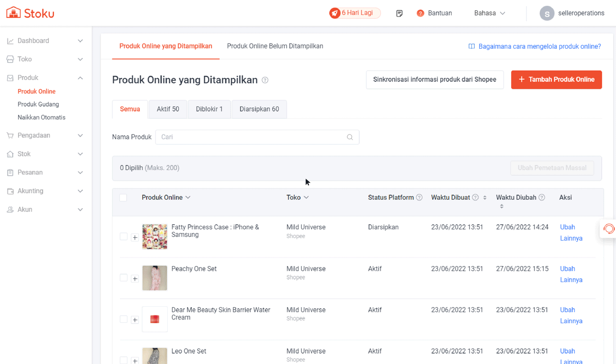Check the Peachy One Set row checkbox
This screenshot has width=616, height=364.
[124, 278]
